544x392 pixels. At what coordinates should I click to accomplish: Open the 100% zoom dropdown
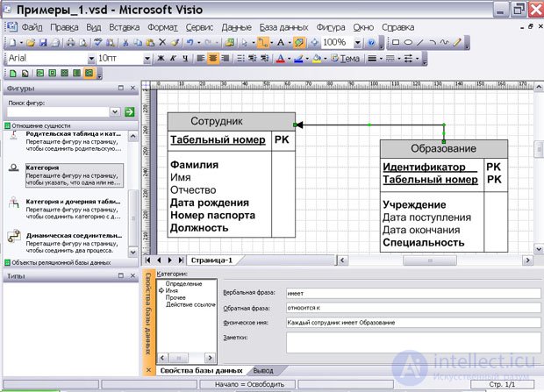point(357,43)
